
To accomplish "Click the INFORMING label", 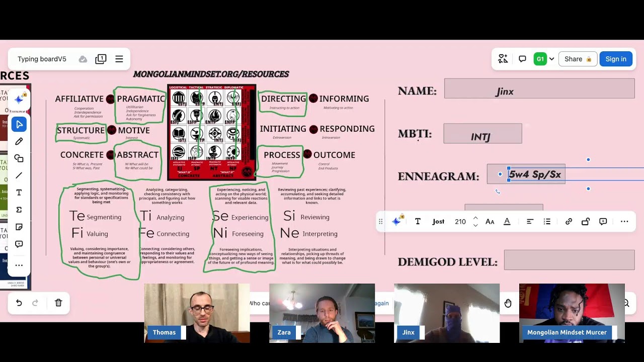I will tap(344, 99).
